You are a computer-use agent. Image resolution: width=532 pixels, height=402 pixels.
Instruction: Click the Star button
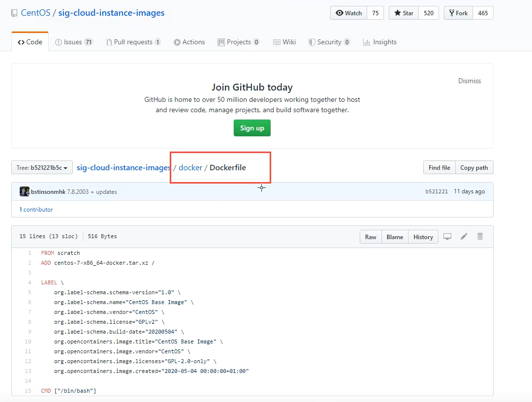click(404, 13)
